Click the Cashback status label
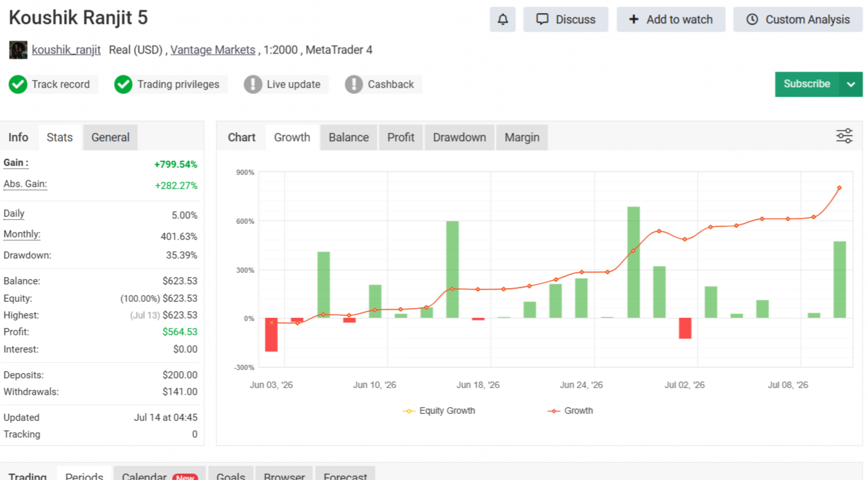This screenshot has width=868, height=480. point(391,84)
